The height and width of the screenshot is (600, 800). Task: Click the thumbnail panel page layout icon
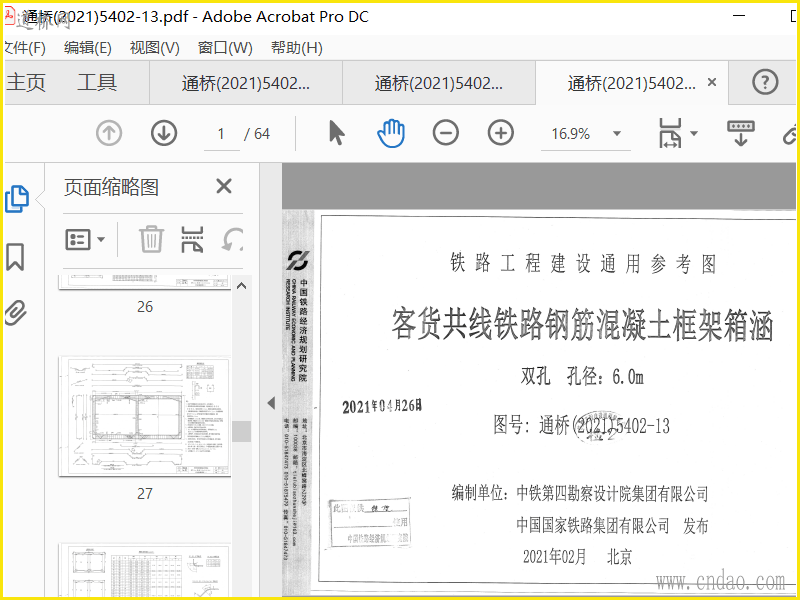click(x=192, y=239)
